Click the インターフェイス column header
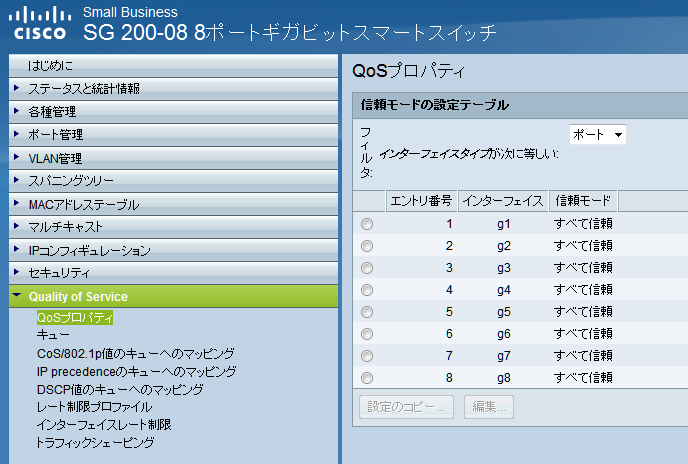 tap(503, 201)
